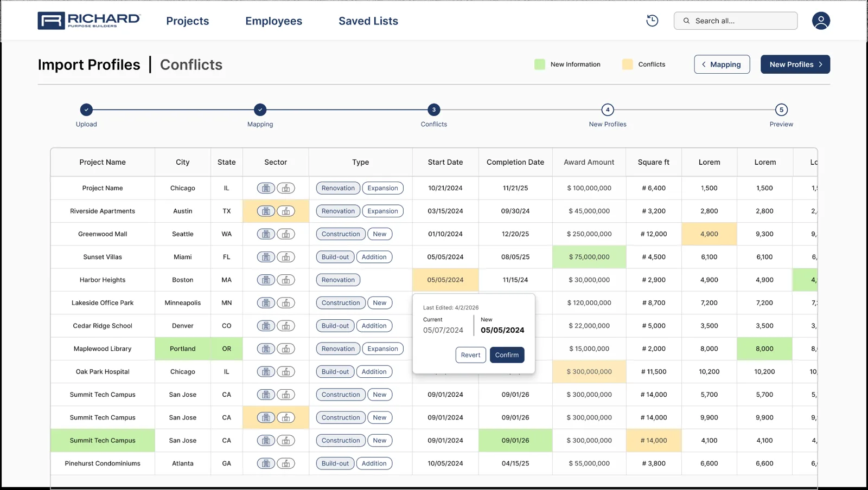Focus the Search all field
This screenshot has width=868, height=490.
click(736, 21)
